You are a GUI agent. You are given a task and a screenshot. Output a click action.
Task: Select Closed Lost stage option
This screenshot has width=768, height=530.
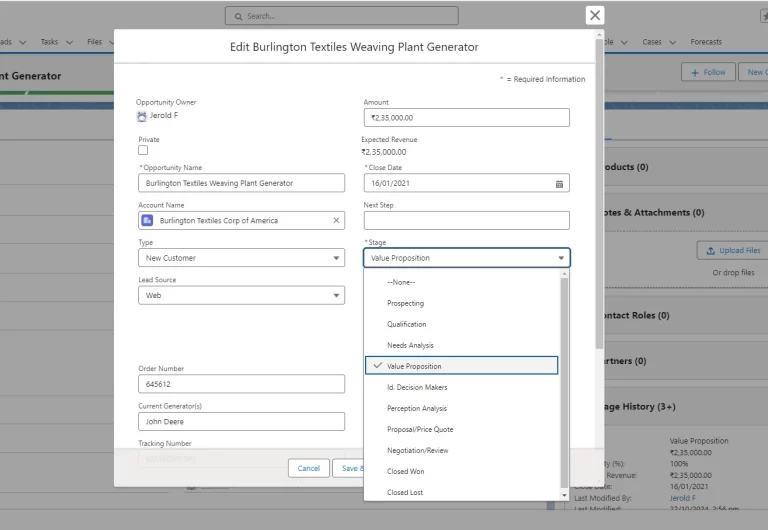[x=461, y=492]
